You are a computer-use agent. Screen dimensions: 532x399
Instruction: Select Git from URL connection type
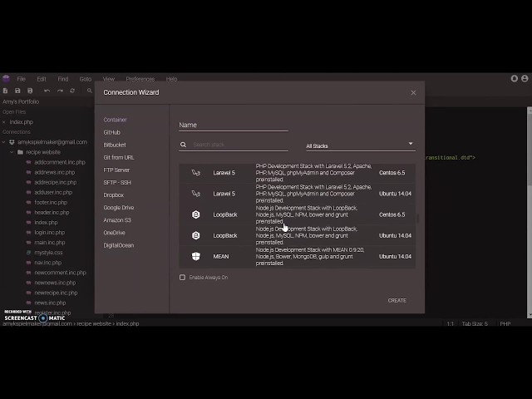(x=119, y=157)
